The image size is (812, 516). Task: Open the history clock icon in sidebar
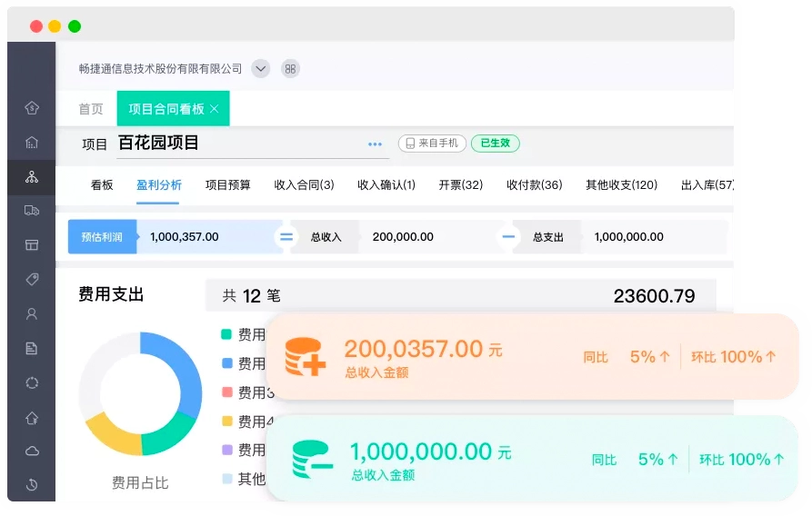(x=32, y=485)
